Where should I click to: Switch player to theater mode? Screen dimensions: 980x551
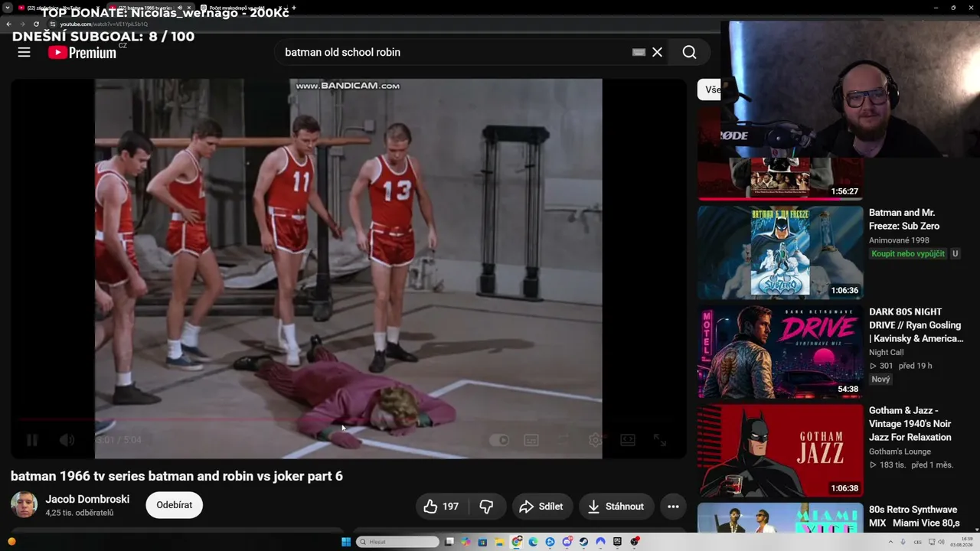(x=627, y=440)
